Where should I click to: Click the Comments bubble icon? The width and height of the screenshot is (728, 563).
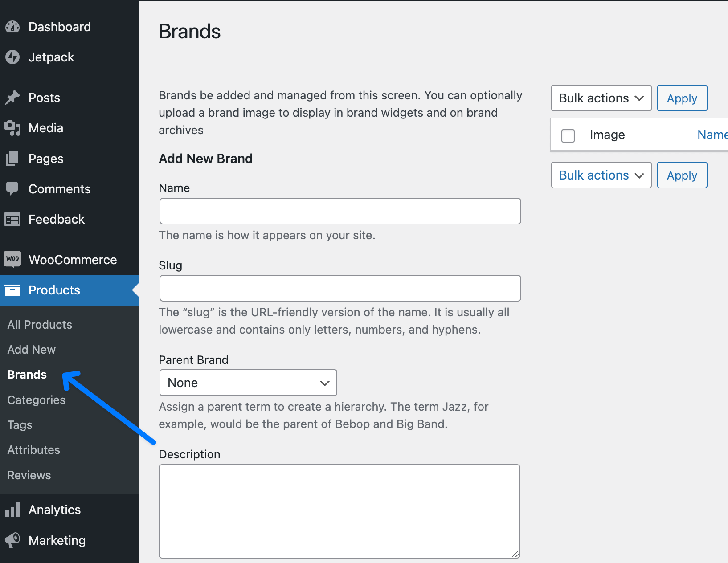(12, 189)
